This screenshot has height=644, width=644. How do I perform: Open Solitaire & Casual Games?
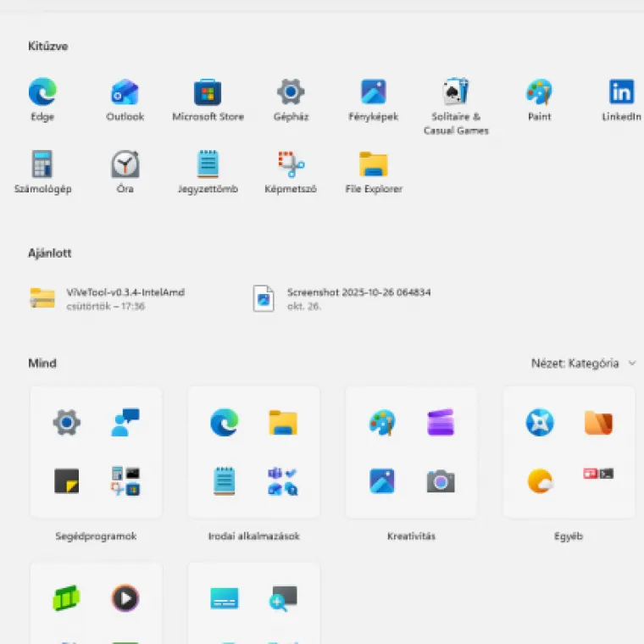pos(456,107)
